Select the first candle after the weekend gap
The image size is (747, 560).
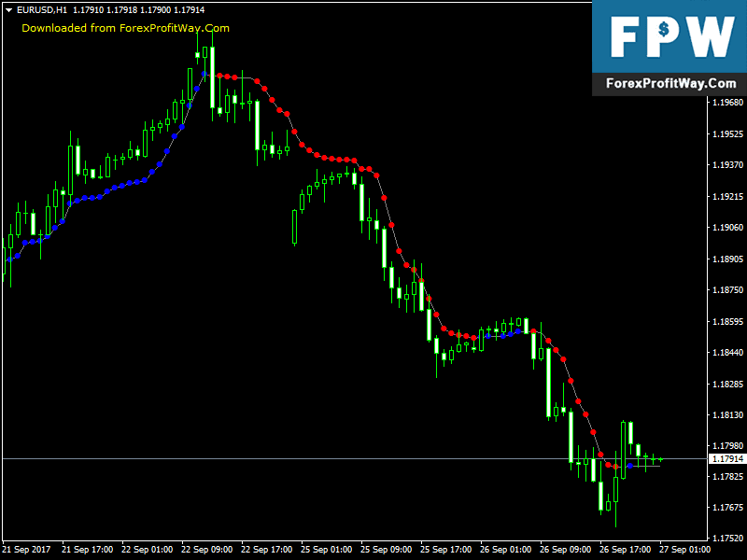point(294,227)
